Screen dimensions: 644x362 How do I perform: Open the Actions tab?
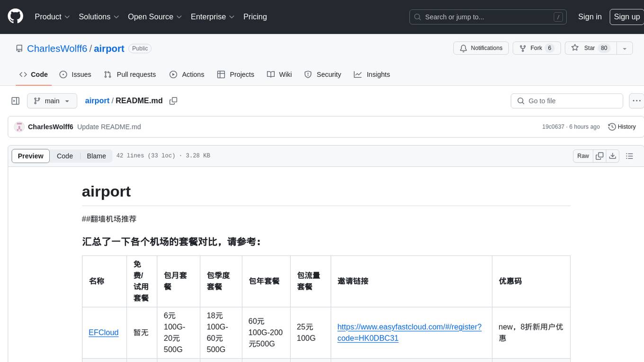[x=187, y=74]
